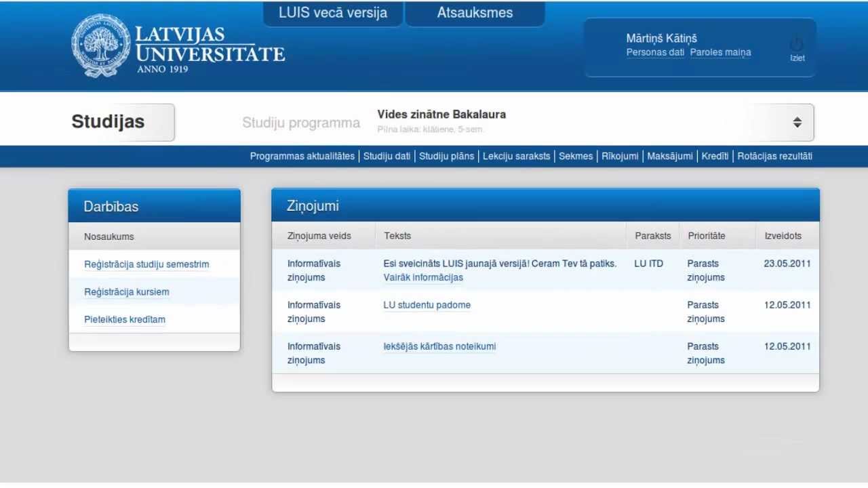Click the Ziņojuma veids column header
This screenshot has width=868, height=488.
[319, 236]
